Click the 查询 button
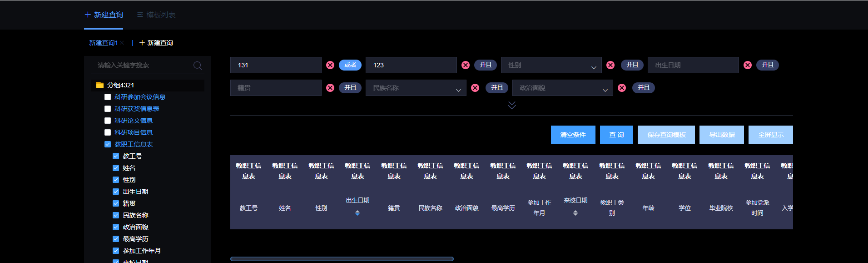 point(616,135)
